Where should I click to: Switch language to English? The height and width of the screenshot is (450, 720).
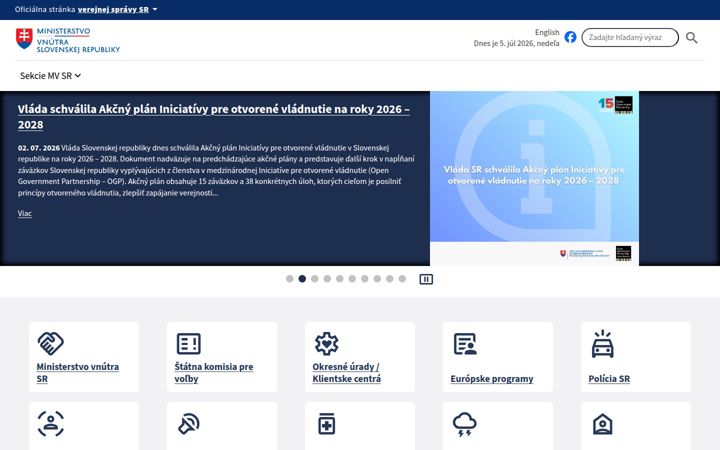pos(547,32)
